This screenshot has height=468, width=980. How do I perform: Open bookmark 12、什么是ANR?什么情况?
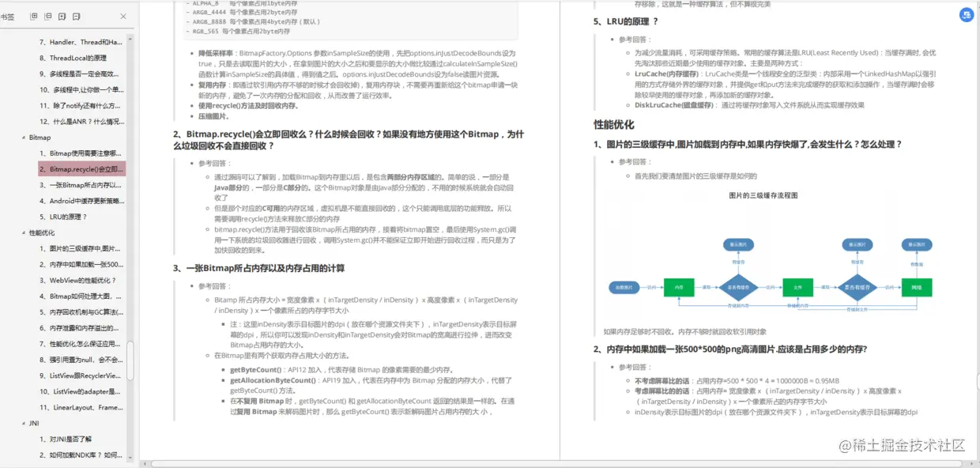pos(81,121)
